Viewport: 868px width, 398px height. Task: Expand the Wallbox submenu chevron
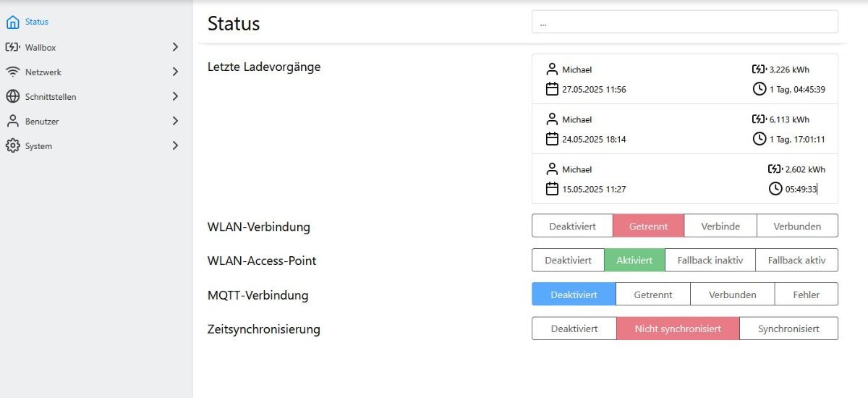175,47
